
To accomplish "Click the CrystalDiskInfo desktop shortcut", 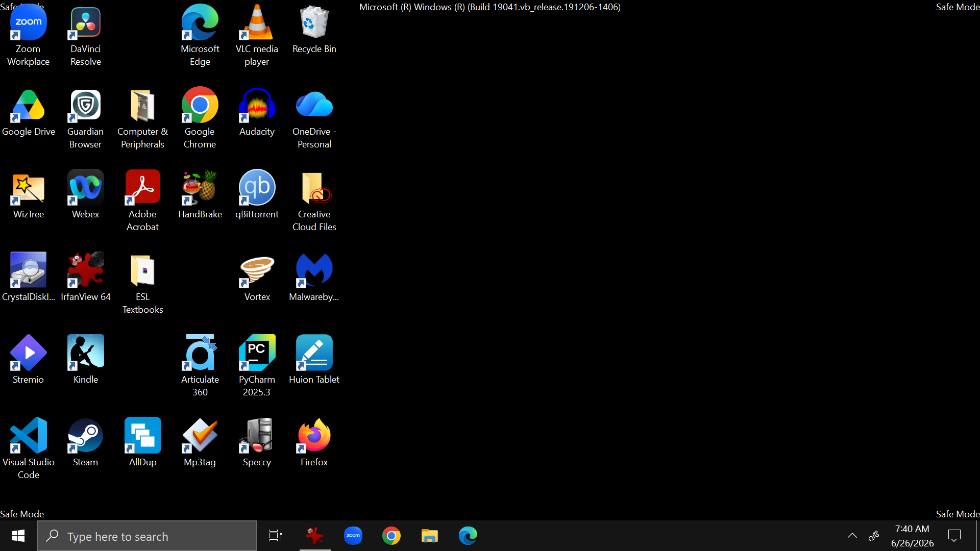I will tap(29, 278).
